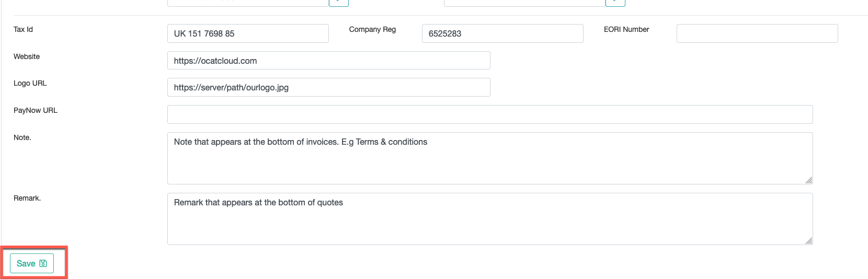868x279 pixels.
Task: Click the "Remark." label text
Action: [27, 198]
